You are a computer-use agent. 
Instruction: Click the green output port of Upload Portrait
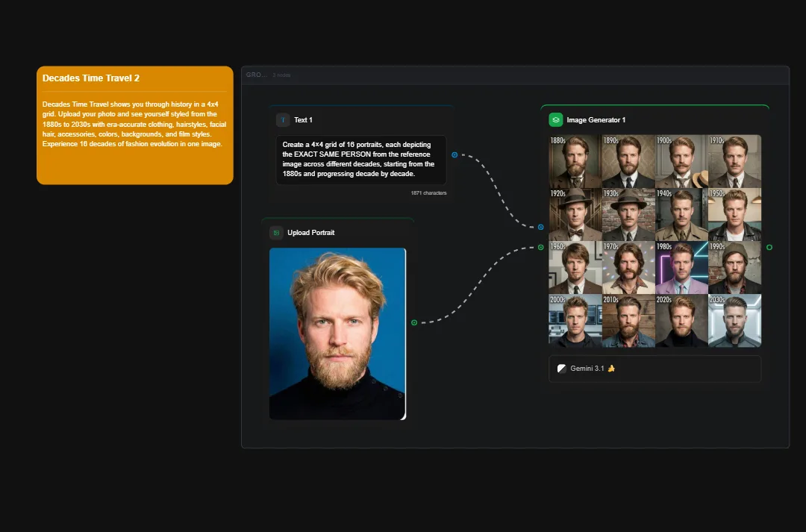click(414, 322)
